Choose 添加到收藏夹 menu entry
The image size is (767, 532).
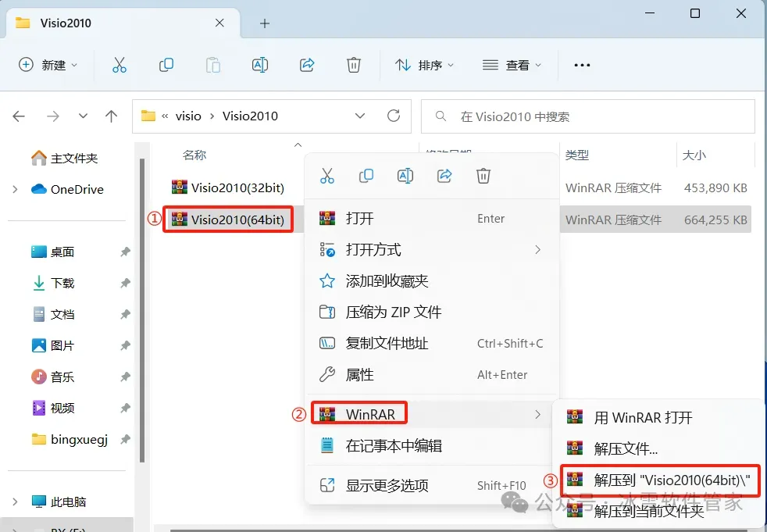[432, 281]
